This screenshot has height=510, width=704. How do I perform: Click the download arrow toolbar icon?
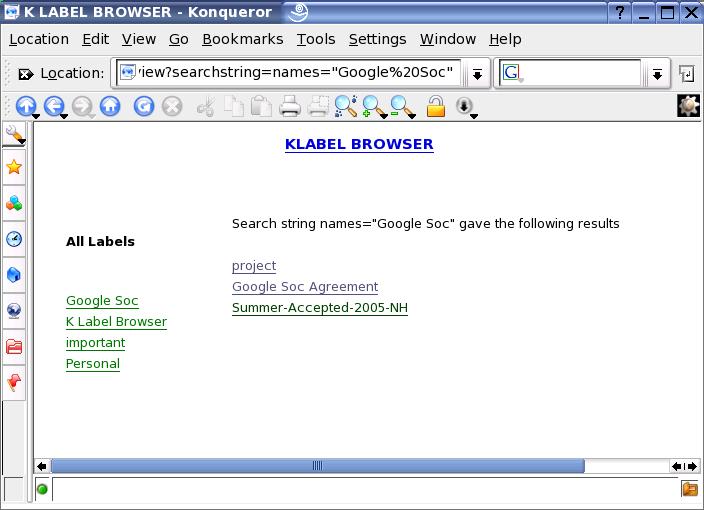coord(464,106)
